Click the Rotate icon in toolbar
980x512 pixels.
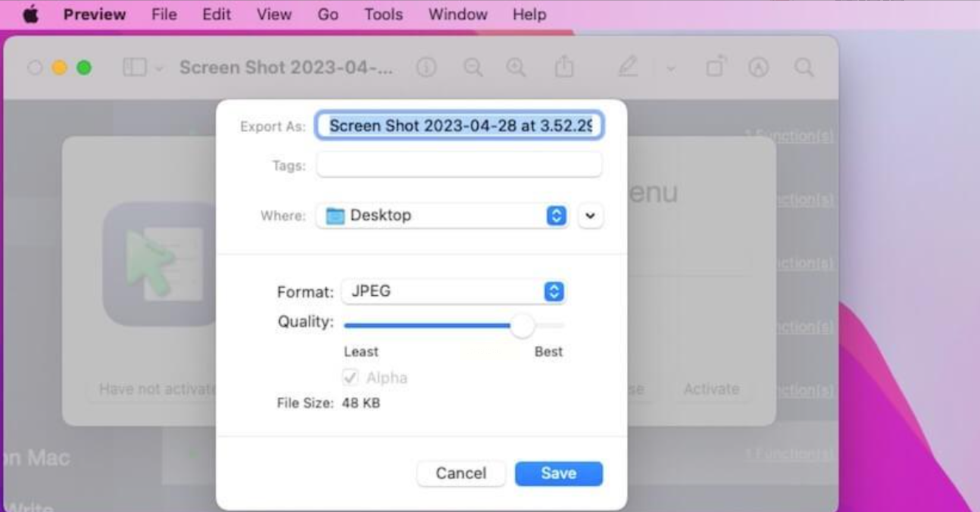pyautogui.click(x=715, y=67)
